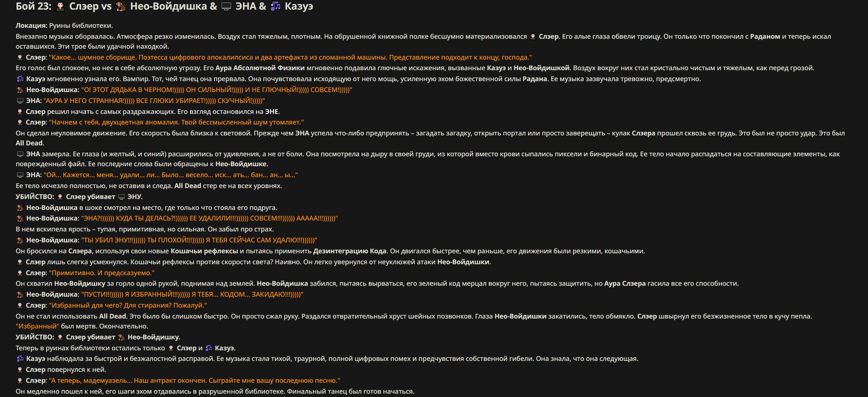The width and height of the screenshot is (868, 397).
Task: Click the monkey icon before 'Нео-Войдишка в шоке смотрел'
Action: coord(20,208)
